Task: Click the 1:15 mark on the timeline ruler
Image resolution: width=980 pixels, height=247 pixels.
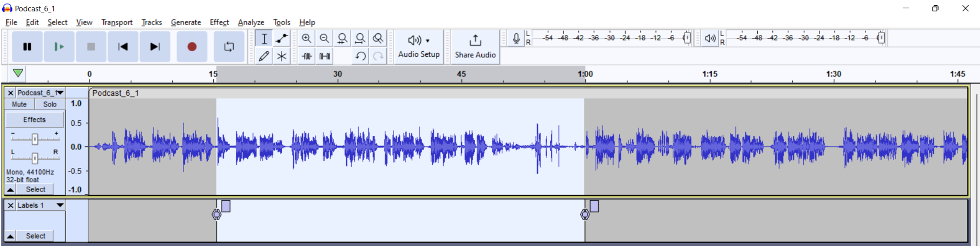Action: click(710, 74)
